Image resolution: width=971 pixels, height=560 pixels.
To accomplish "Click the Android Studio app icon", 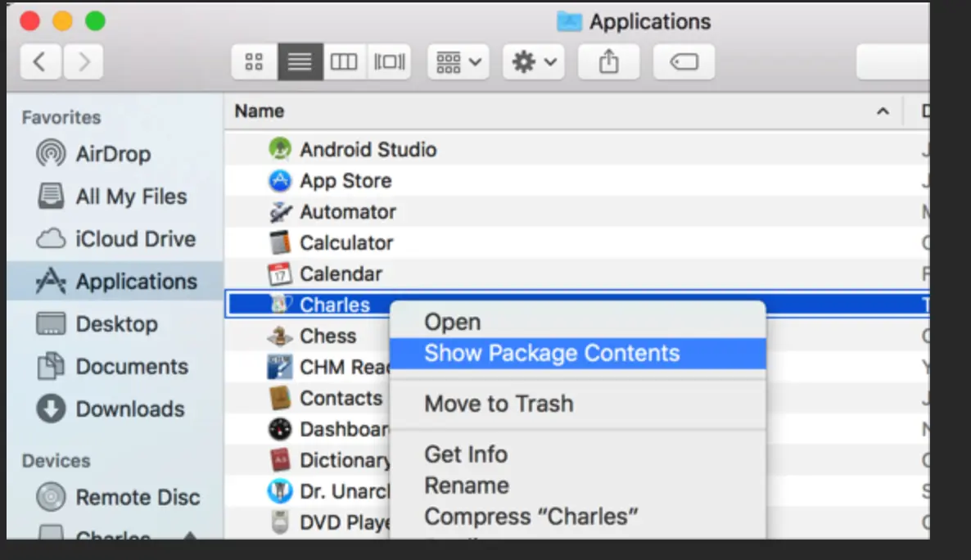I will [x=280, y=149].
